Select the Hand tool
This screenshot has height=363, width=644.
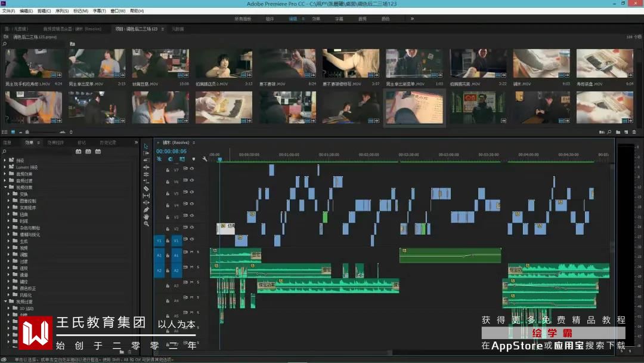tap(146, 217)
